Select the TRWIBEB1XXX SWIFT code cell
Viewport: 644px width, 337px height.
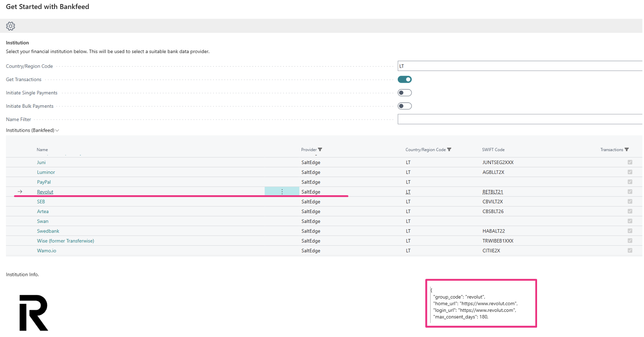pos(498,241)
